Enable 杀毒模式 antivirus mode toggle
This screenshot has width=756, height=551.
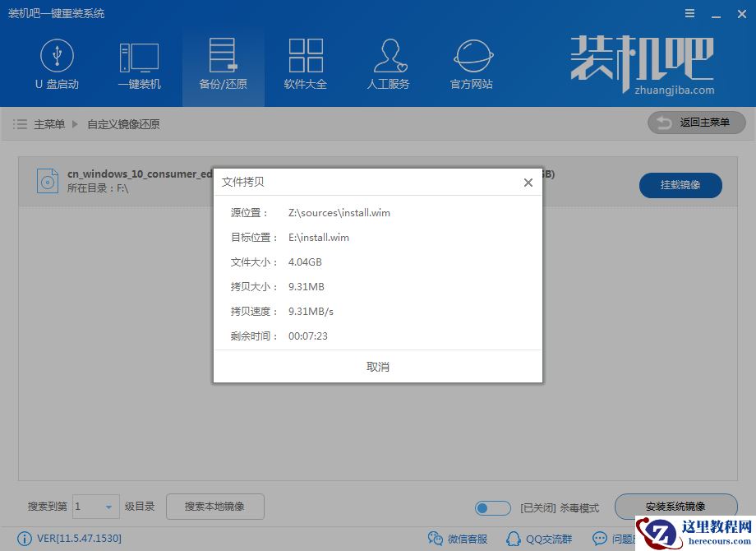coord(492,507)
